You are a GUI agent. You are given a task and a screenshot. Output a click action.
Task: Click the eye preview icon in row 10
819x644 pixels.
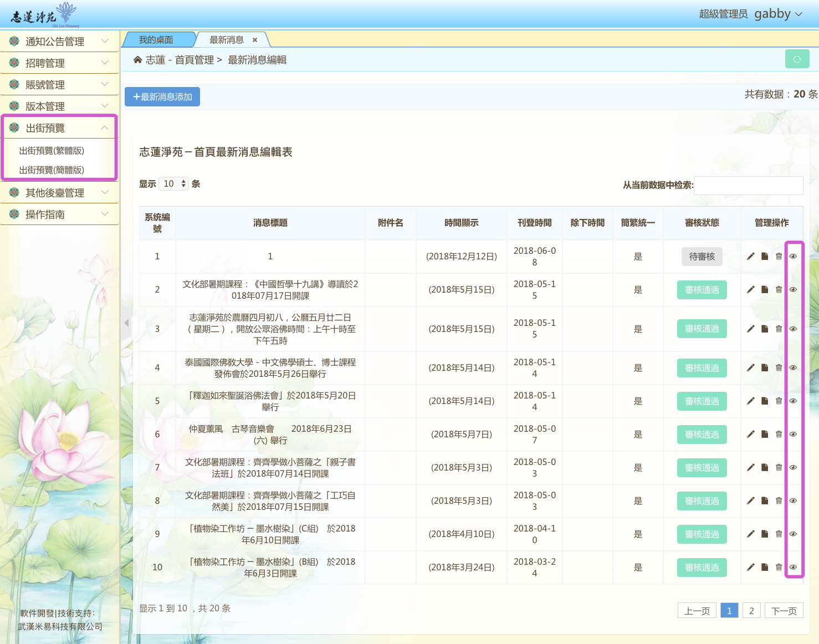[x=793, y=567]
